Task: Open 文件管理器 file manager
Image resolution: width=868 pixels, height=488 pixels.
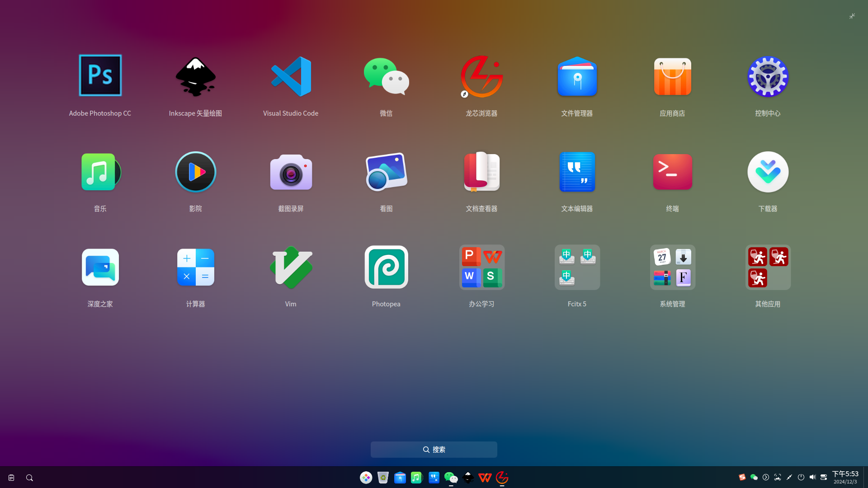Action: coord(577,76)
